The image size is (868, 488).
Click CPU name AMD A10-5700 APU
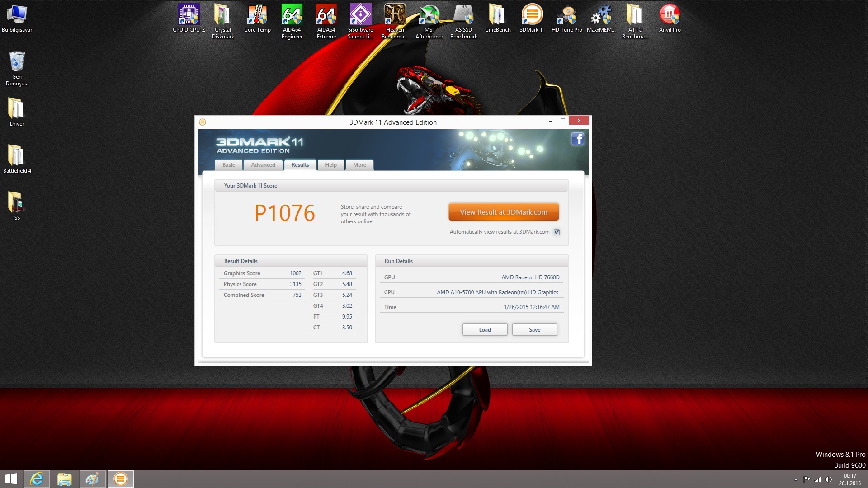coord(497,292)
